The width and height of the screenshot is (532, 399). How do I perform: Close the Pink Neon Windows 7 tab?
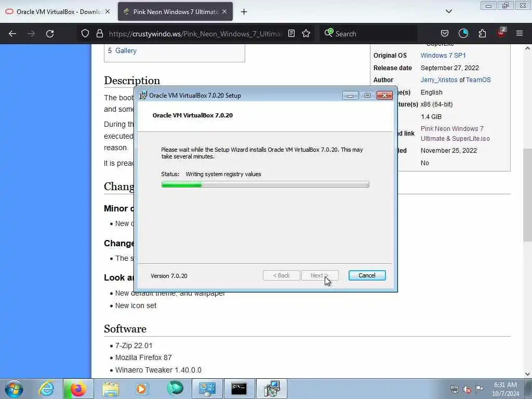(224, 11)
